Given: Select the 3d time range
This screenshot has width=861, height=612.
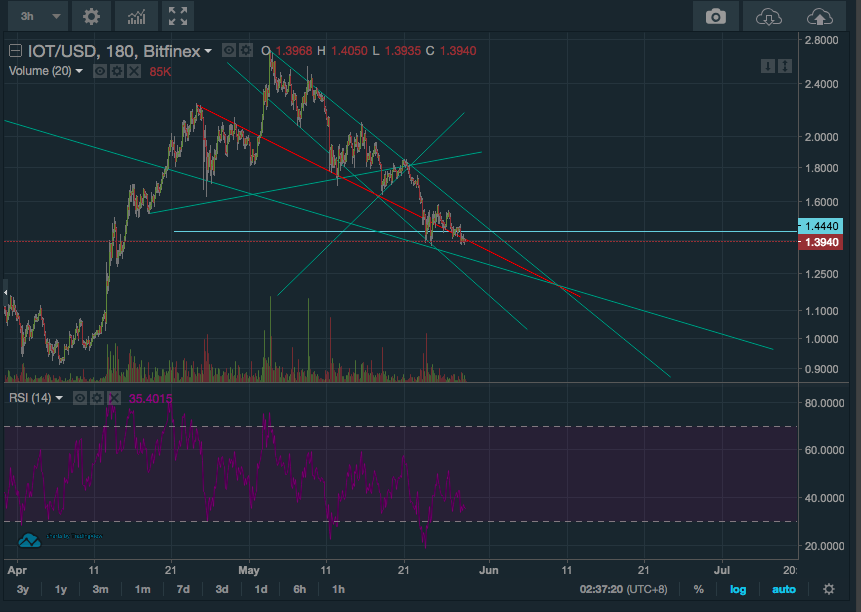Looking at the screenshot, I should (x=222, y=589).
